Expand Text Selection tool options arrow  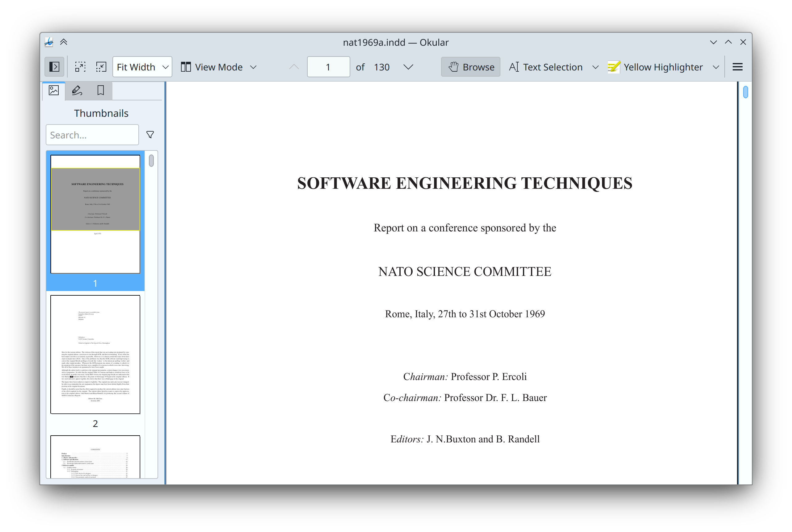coord(595,67)
